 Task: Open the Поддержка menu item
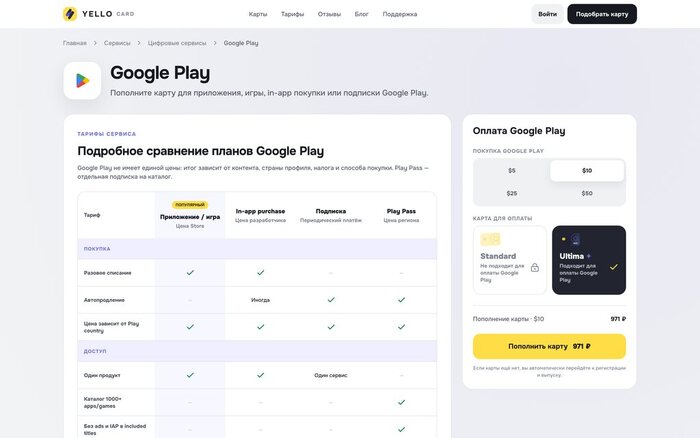pos(400,14)
